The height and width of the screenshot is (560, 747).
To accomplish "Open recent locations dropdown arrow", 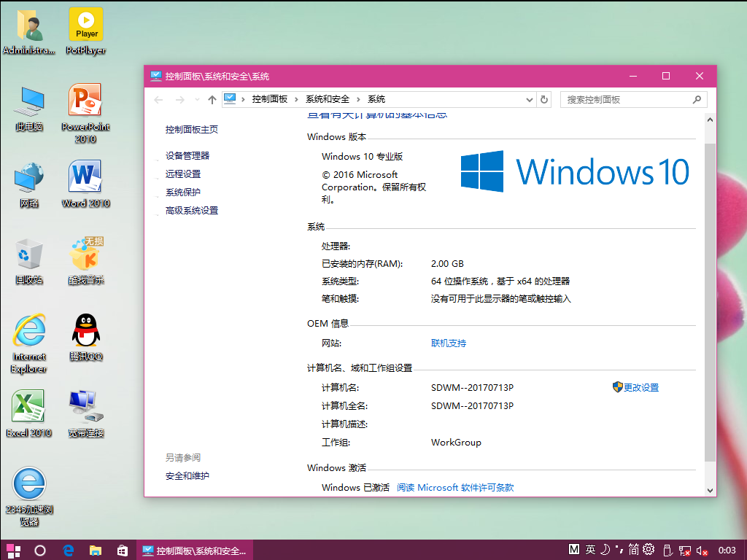I will click(197, 99).
